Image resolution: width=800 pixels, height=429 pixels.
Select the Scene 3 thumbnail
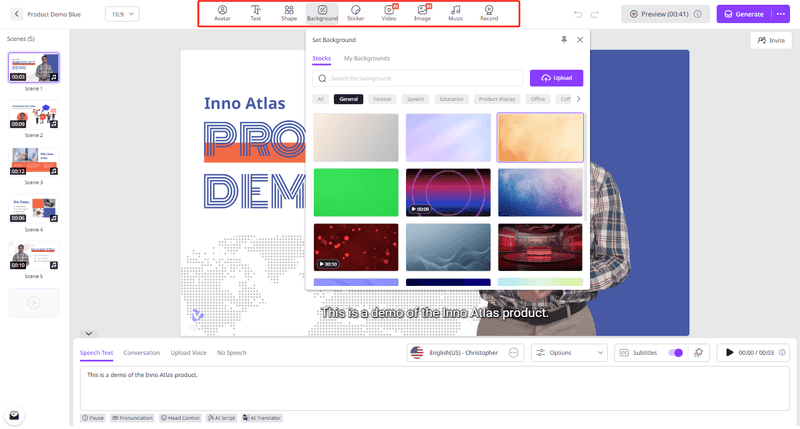pos(34,162)
